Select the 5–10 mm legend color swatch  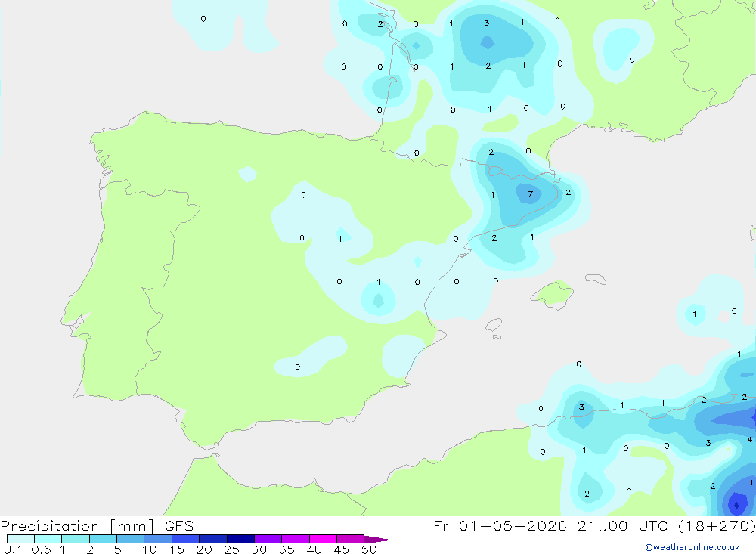130,539
